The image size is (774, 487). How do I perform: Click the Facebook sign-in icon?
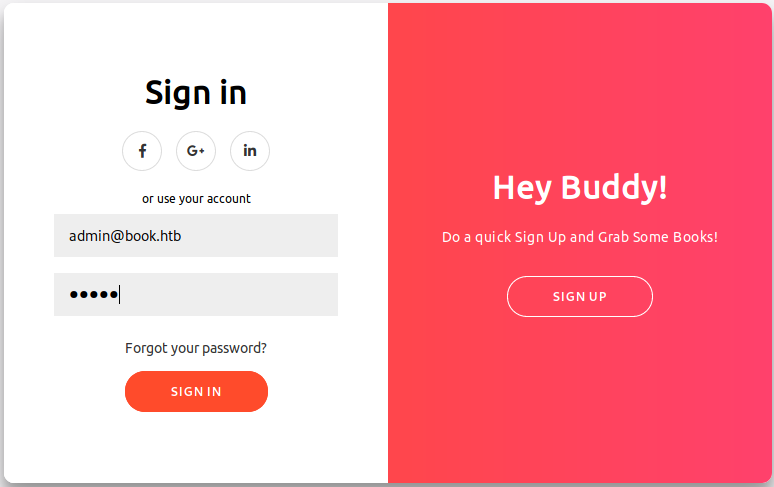tap(142, 151)
